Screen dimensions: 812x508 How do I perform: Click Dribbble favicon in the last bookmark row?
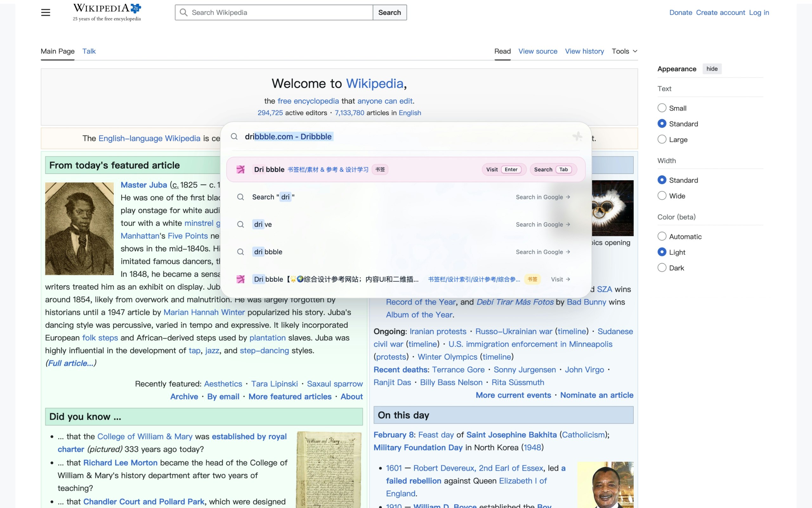(240, 279)
